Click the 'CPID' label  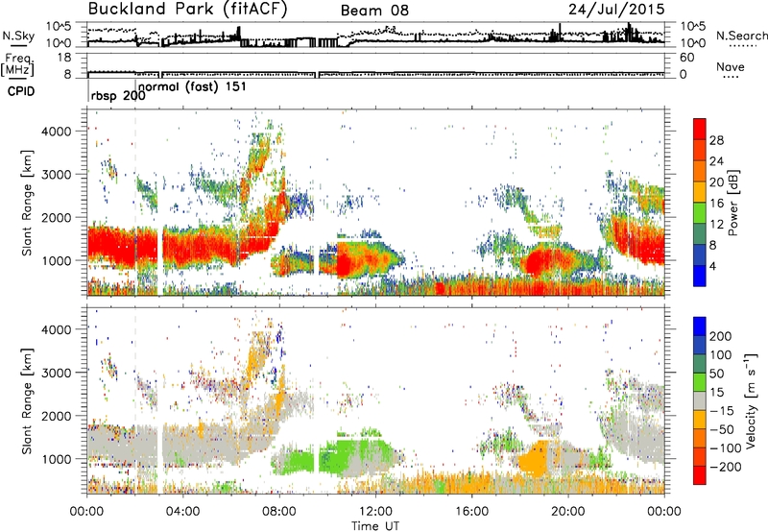21,91
